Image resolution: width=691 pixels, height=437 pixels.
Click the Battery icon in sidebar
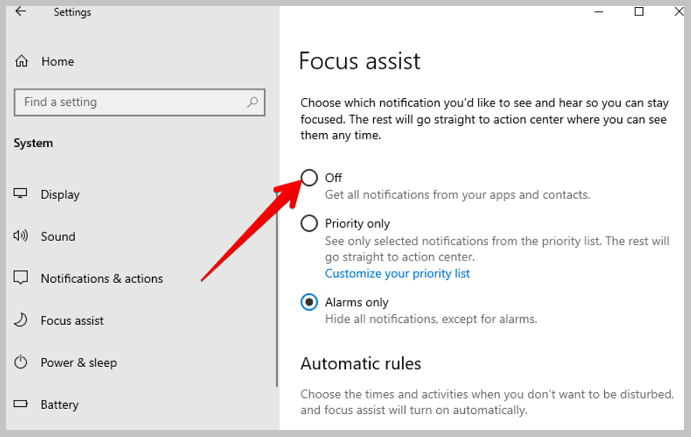pyautogui.click(x=21, y=404)
